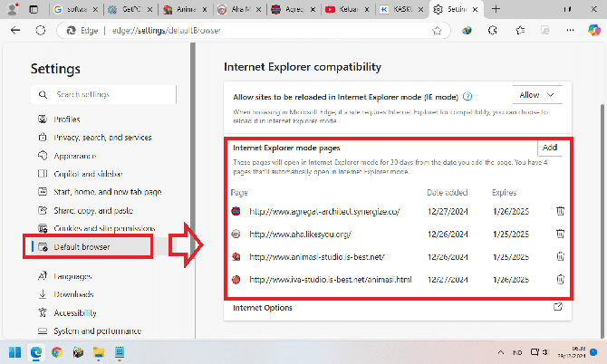Image resolution: width=607 pixels, height=364 pixels.
Task: Open Internet Options external link icon
Action: click(x=557, y=307)
